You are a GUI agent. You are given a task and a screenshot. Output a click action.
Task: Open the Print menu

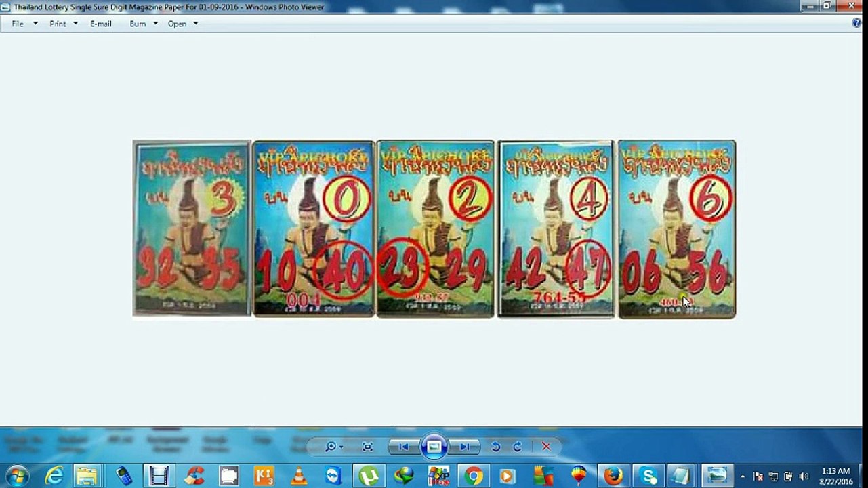tap(58, 24)
